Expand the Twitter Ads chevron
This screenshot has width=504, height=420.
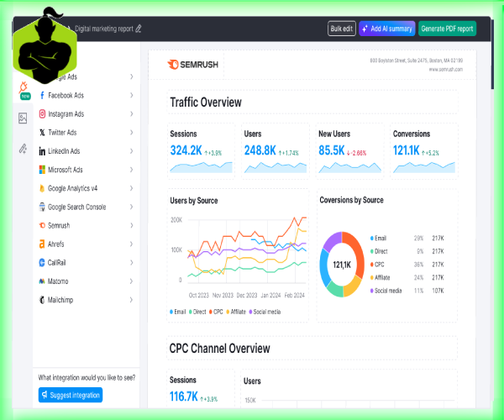(x=132, y=133)
